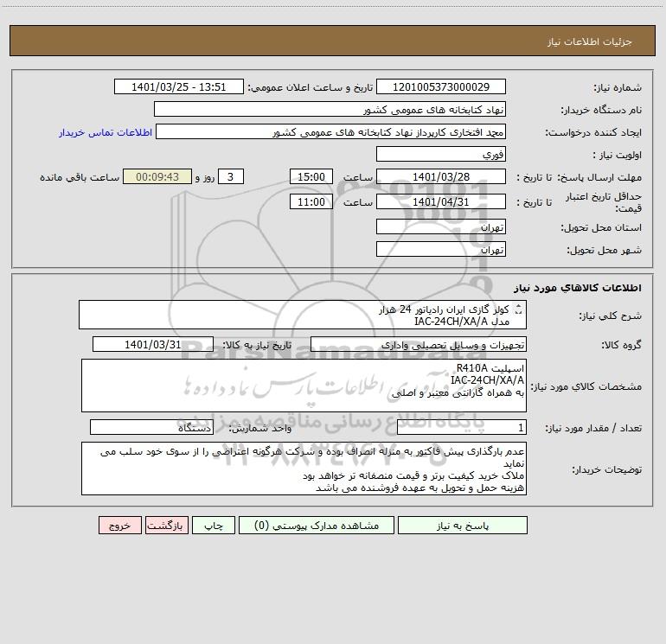
Task: Click the 'پاسخ به نیاز' button
Action: click(463, 526)
